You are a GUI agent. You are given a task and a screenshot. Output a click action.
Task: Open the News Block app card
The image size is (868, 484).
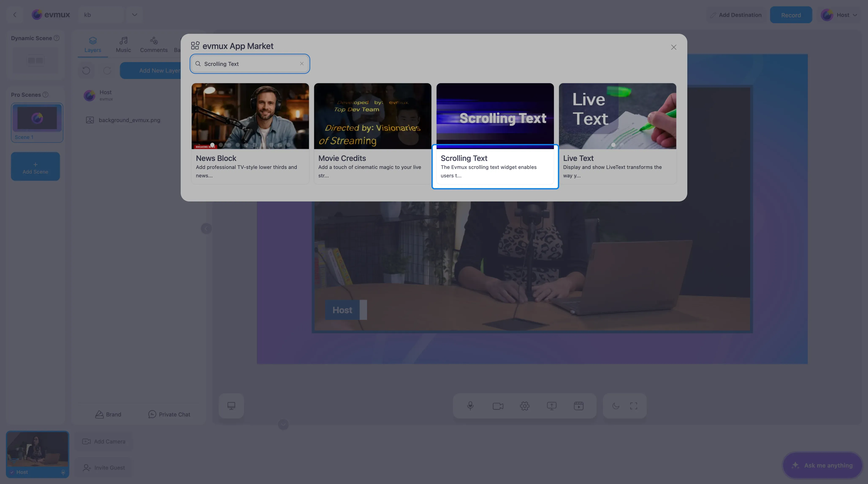pyautogui.click(x=250, y=133)
